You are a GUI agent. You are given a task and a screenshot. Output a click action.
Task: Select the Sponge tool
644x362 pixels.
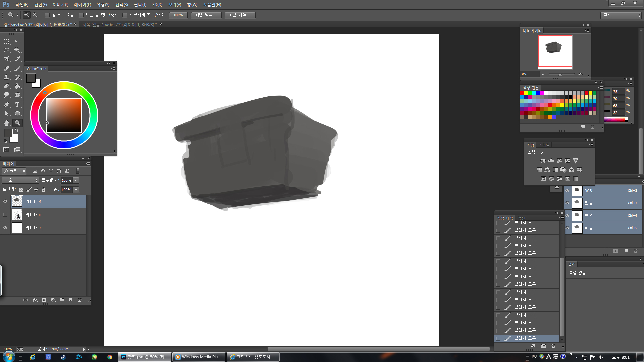click(x=17, y=95)
